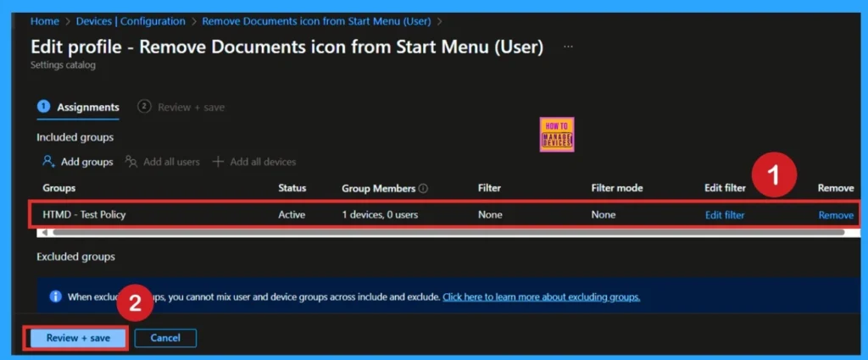Click the Add groups button
The height and width of the screenshot is (360, 868).
[78, 162]
